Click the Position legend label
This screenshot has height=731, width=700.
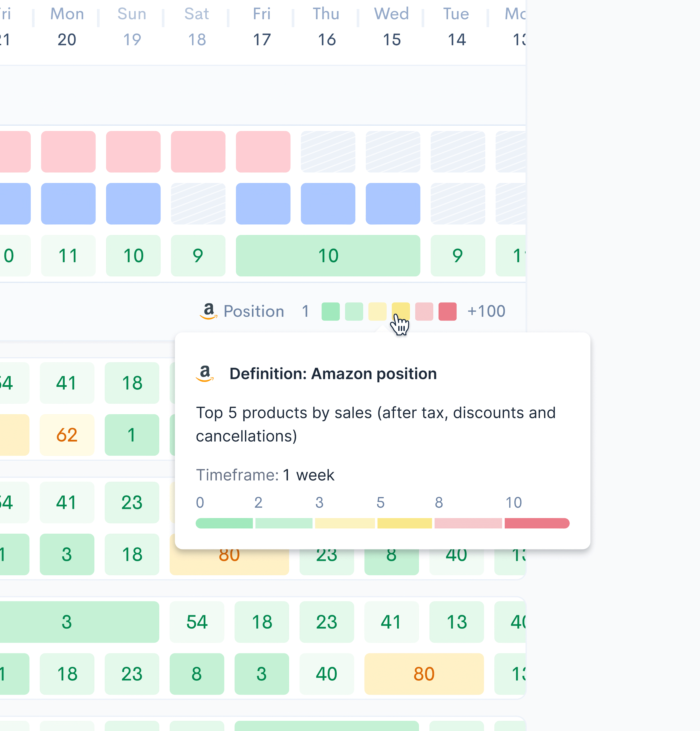[254, 311]
